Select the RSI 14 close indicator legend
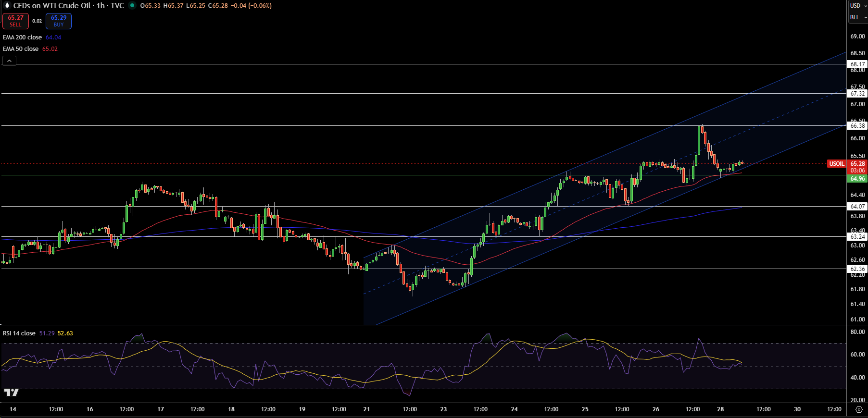868x418 pixels. coord(19,333)
